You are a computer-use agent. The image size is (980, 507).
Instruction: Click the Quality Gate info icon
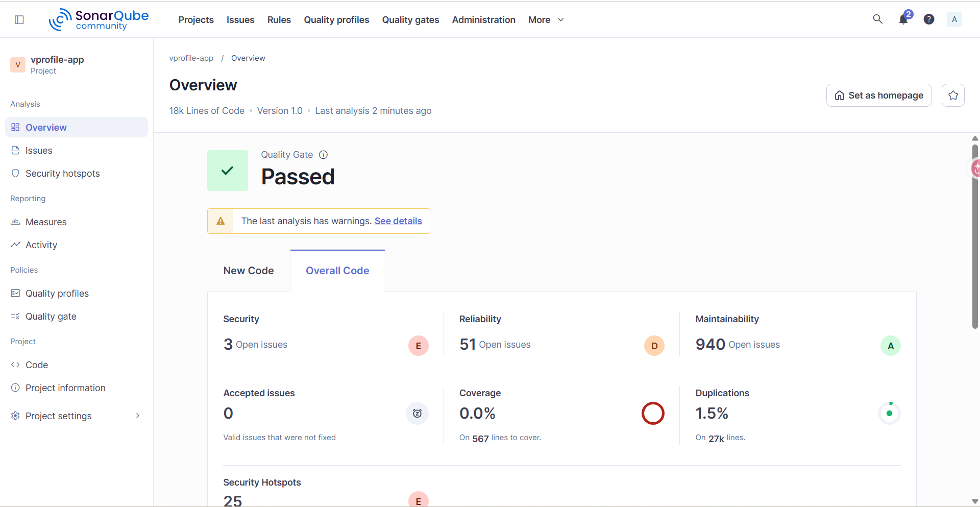pyautogui.click(x=323, y=155)
